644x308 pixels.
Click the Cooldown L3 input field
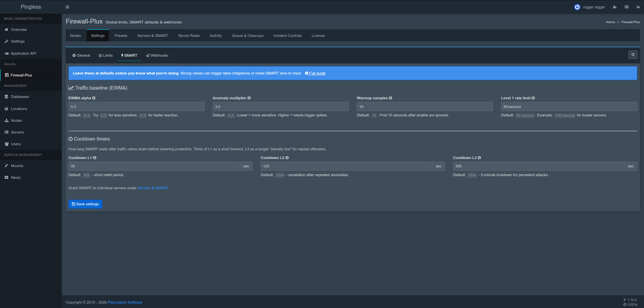pos(539,166)
